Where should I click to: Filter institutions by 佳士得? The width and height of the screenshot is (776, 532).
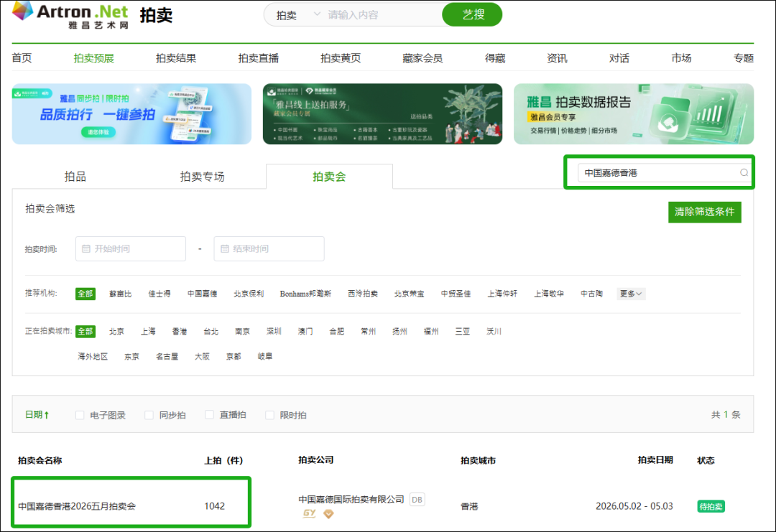(x=160, y=294)
